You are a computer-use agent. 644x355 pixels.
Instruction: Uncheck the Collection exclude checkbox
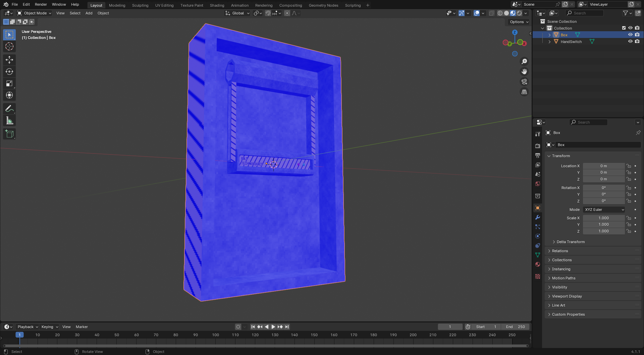point(624,28)
